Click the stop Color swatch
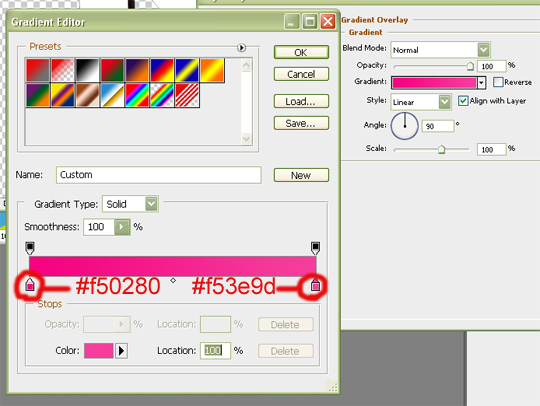540x406 pixels. pyautogui.click(x=98, y=351)
